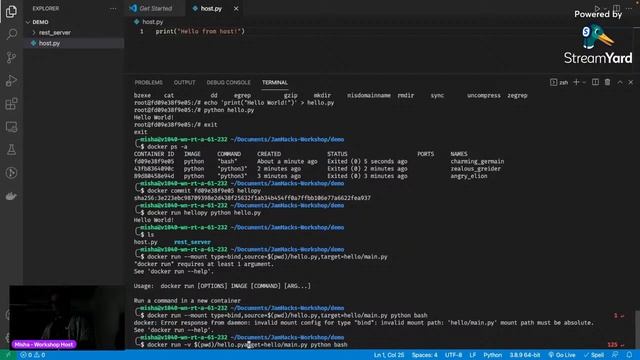640x360 pixels.
Task: Switch to the DEBUG CONSOLE tab
Action: [228, 82]
